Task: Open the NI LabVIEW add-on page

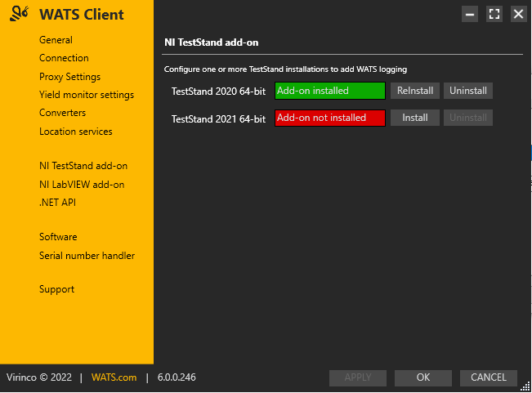Action: tap(82, 185)
